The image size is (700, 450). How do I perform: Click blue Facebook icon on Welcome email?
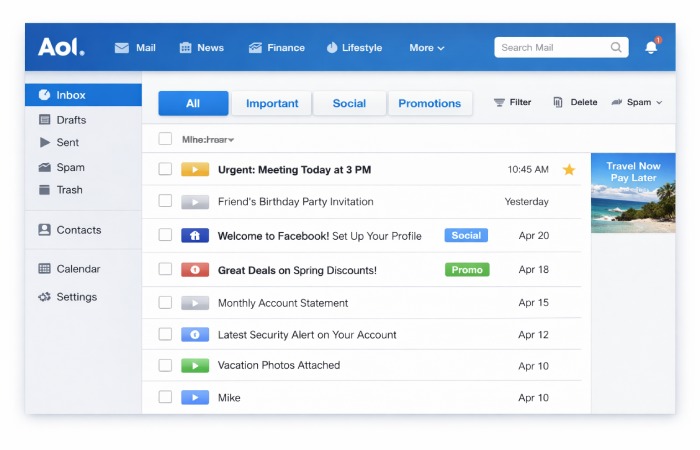(x=195, y=235)
